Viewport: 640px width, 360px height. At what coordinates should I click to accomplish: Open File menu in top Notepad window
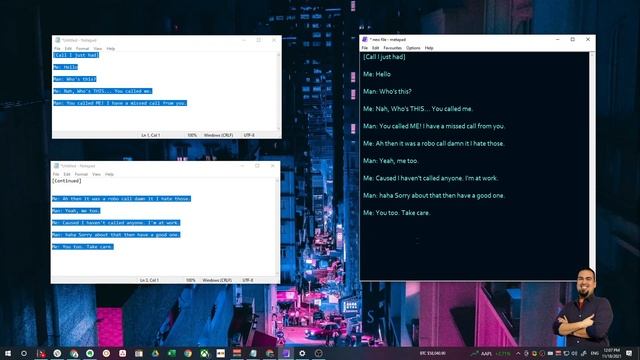57,49
